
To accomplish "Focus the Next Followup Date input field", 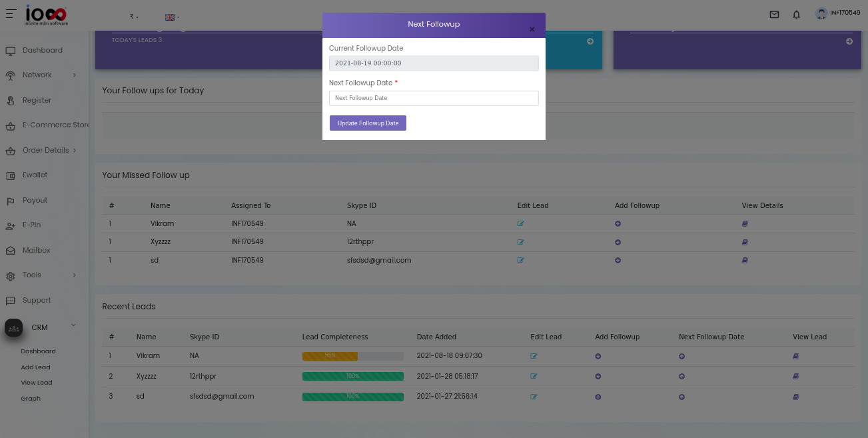I will 434,98.
